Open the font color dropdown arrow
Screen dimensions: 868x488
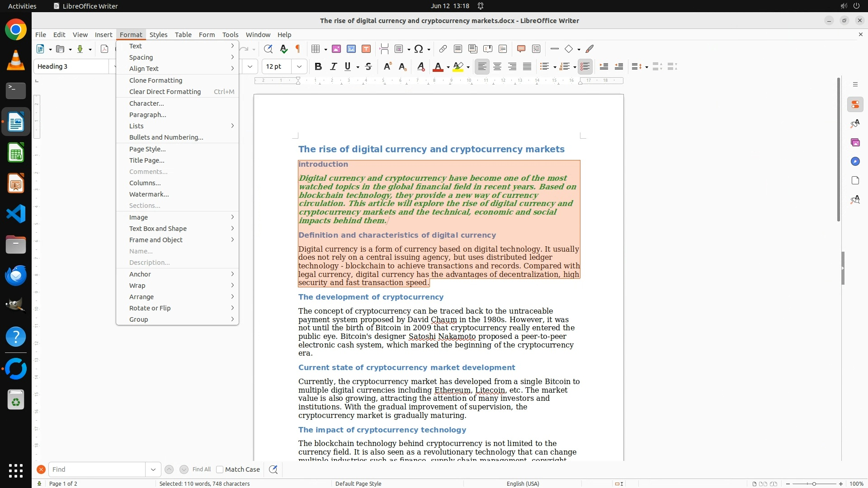point(448,67)
